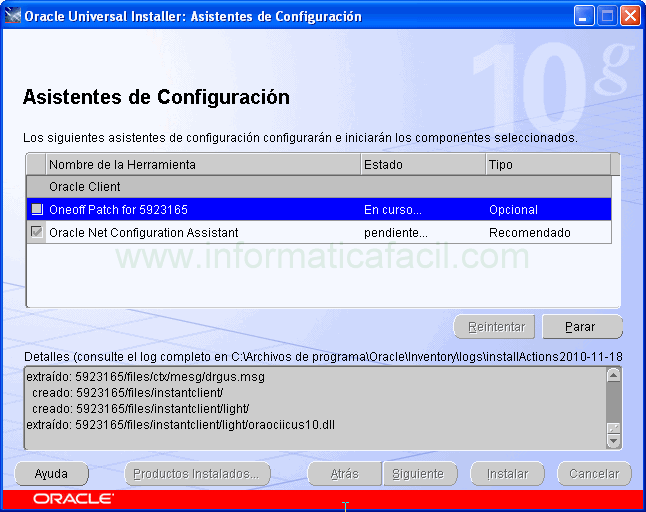Select the Oneoff Patch for 5923165 row
This screenshot has width=646, height=512.
(x=319, y=209)
